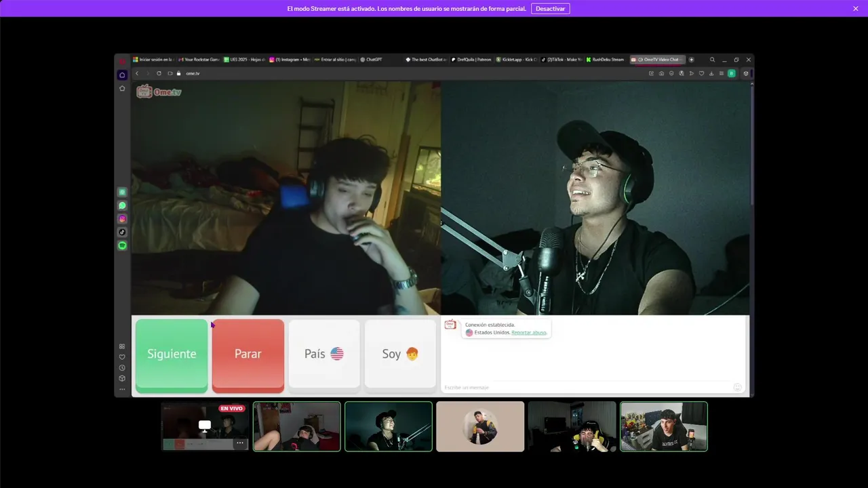Click tab search magnifier icon

coord(712,60)
